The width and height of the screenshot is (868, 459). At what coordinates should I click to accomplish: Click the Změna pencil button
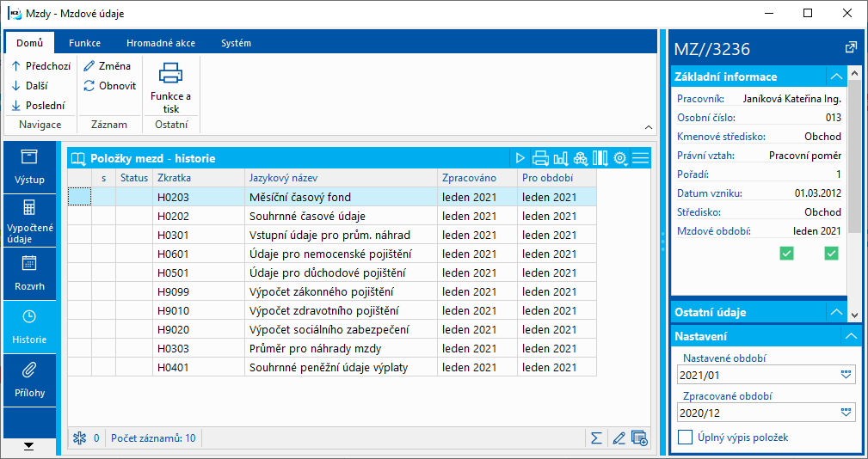pyautogui.click(x=108, y=66)
